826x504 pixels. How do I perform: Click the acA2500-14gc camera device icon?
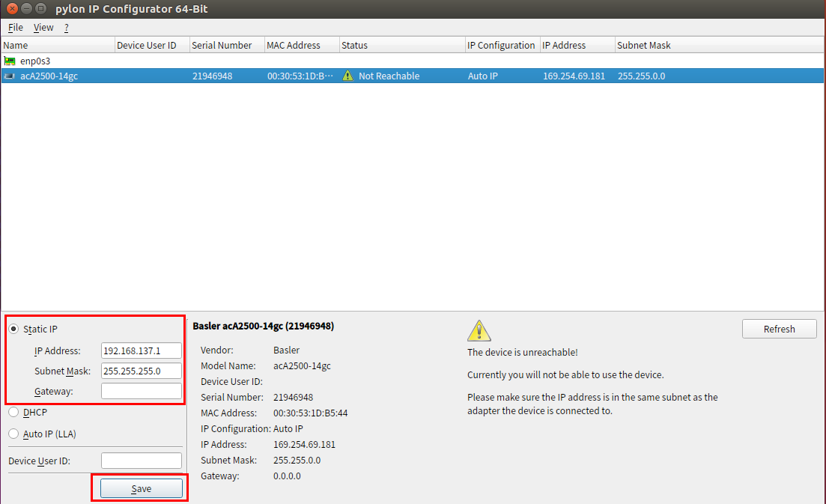click(x=10, y=76)
